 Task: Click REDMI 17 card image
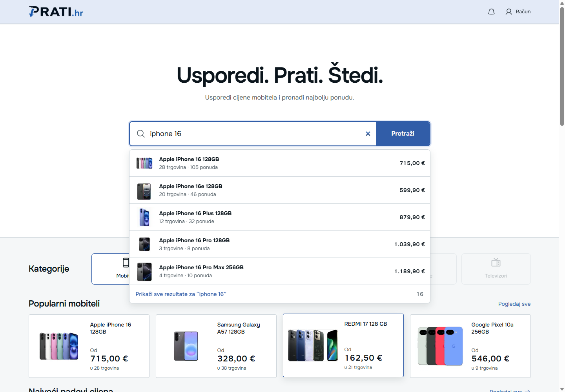tap(313, 345)
